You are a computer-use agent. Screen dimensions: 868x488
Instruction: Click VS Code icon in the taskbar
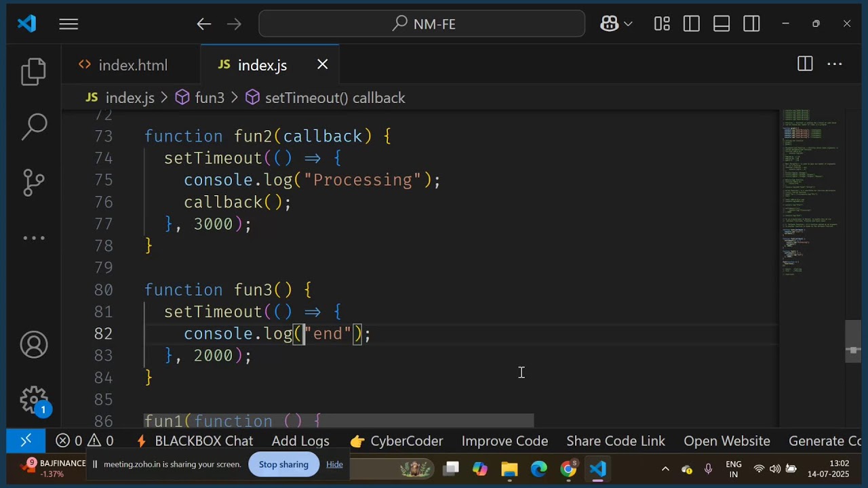(597, 468)
